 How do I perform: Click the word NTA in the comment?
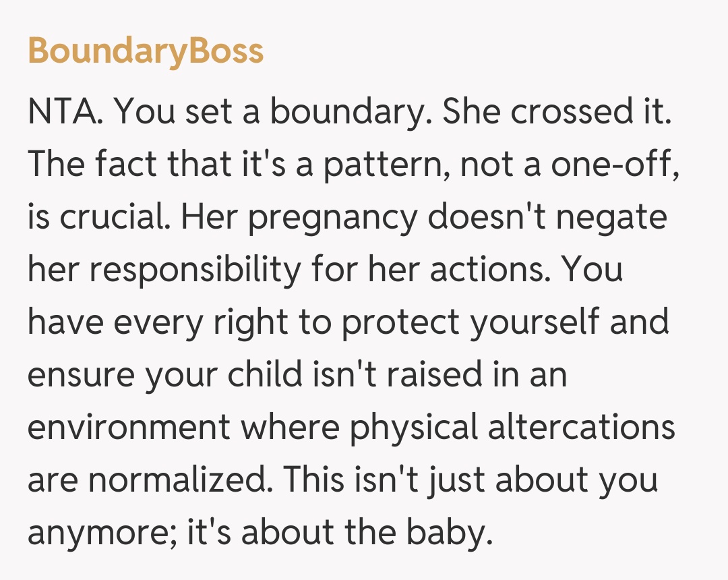pyautogui.click(x=65, y=113)
